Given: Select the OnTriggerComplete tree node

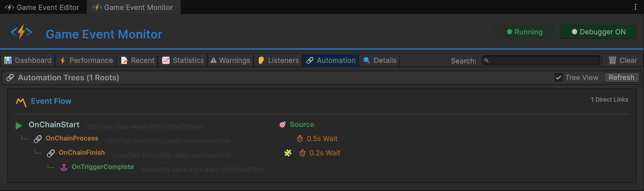Looking at the screenshot, I should [103, 167].
